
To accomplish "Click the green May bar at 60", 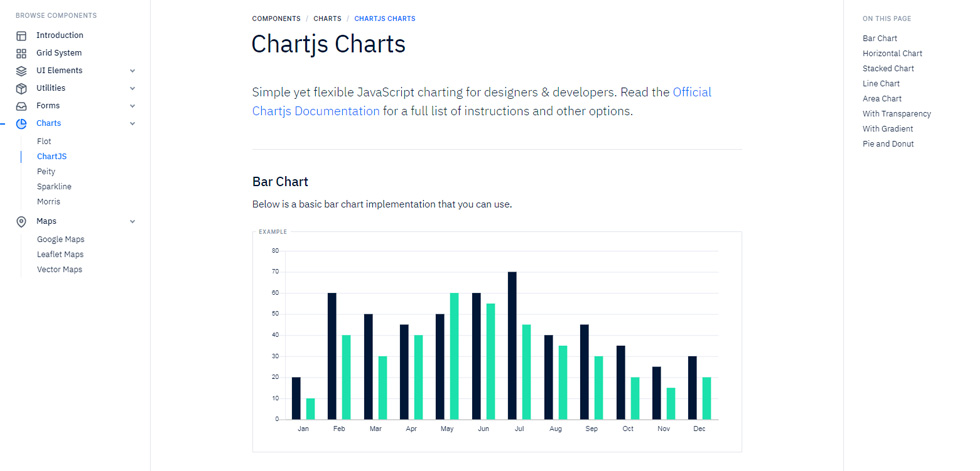I will tap(454, 356).
